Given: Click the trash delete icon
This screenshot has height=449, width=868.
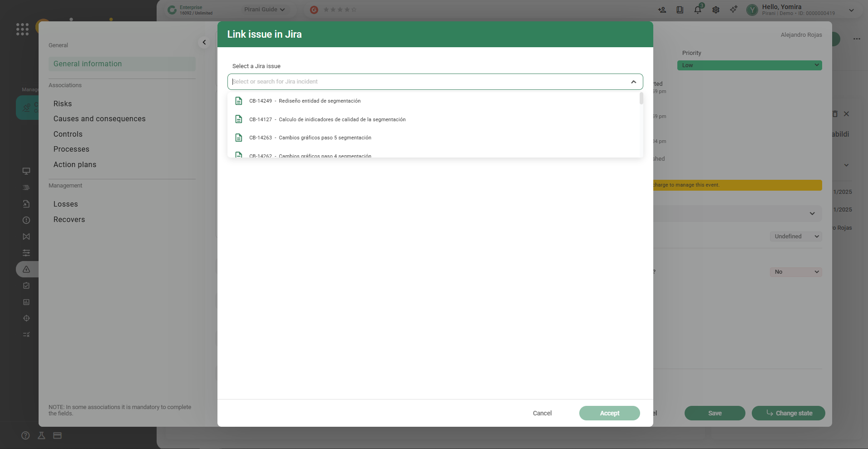Looking at the screenshot, I should pyautogui.click(x=835, y=114).
